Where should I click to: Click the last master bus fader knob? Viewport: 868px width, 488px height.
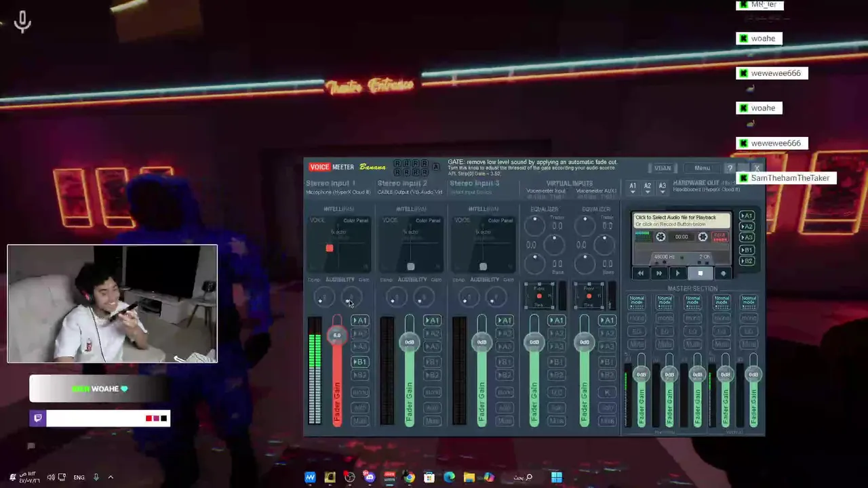pyautogui.click(x=753, y=374)
